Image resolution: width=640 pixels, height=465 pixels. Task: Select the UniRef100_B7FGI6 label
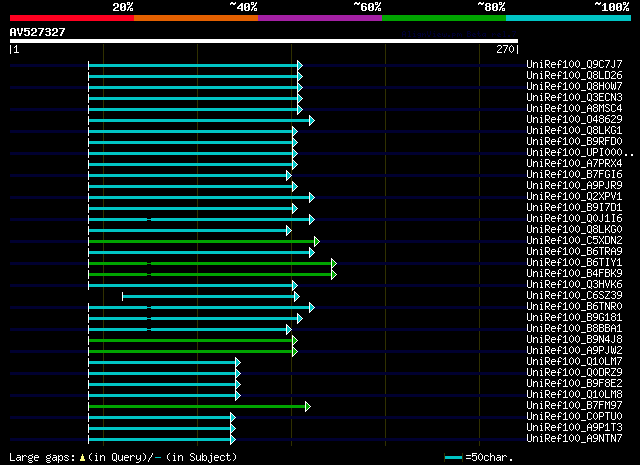574,174
